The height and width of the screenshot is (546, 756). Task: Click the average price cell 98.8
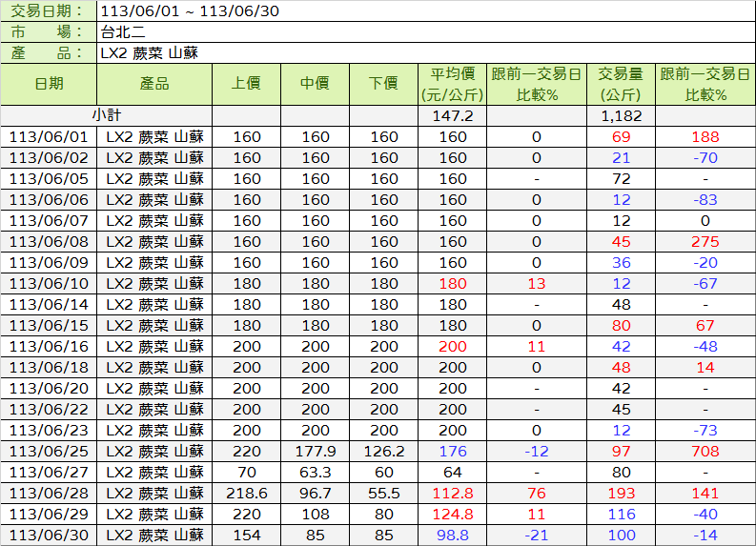click(x=453, y=535)
